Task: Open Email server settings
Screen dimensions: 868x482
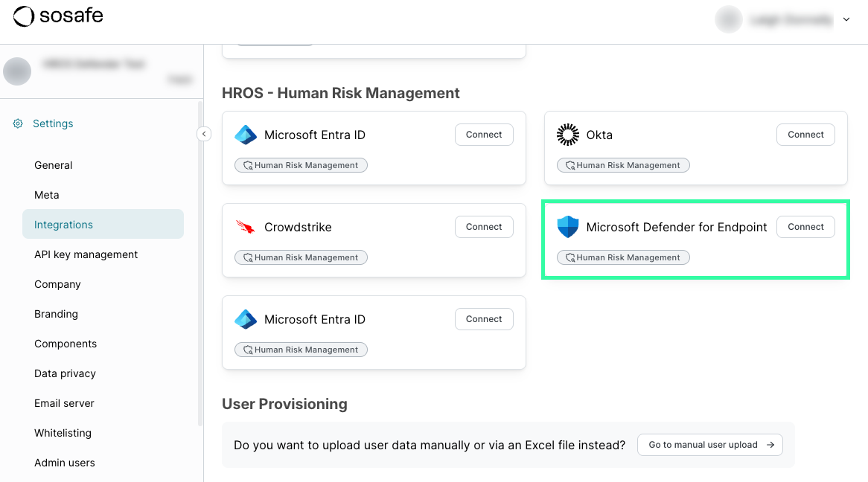Action: coord(64,403)
